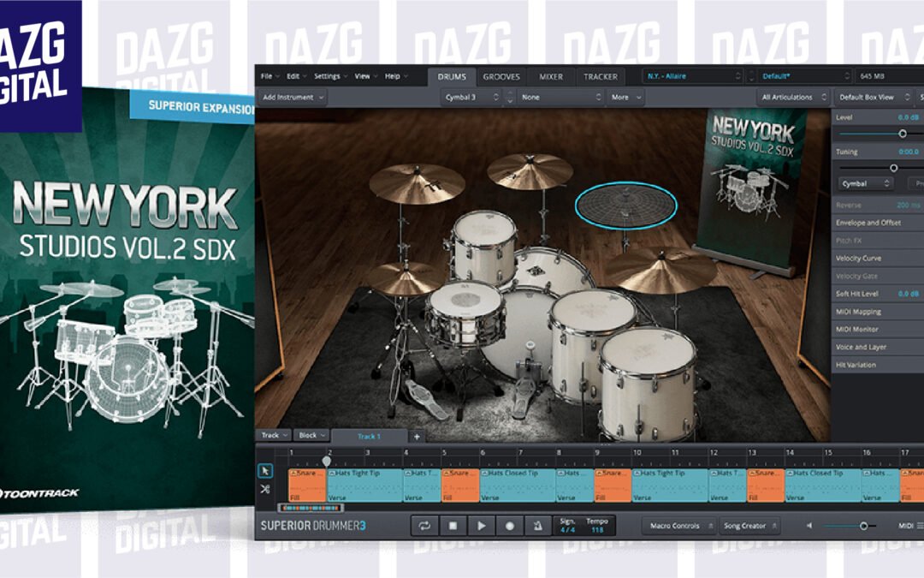Open the None selector dropdown
This screenshot has height=578, width=924.
[x=561, y=98]
